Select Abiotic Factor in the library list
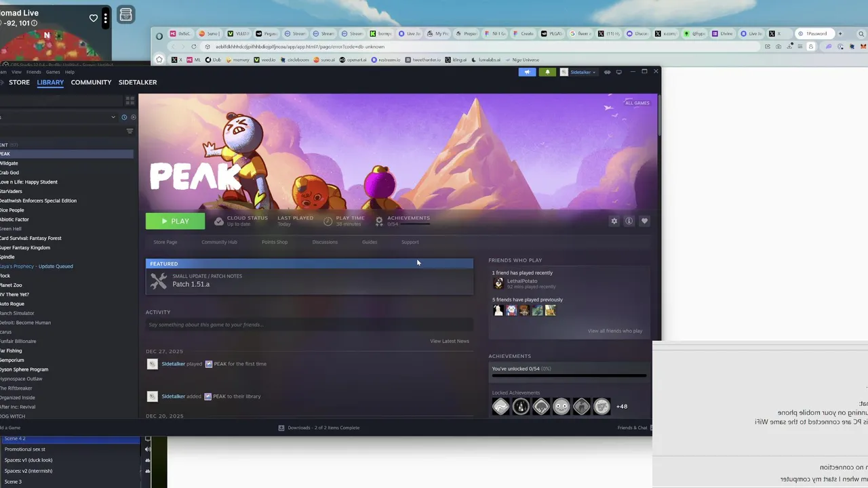Viewport: 868px width, 488px height. (x=14, y=220)
